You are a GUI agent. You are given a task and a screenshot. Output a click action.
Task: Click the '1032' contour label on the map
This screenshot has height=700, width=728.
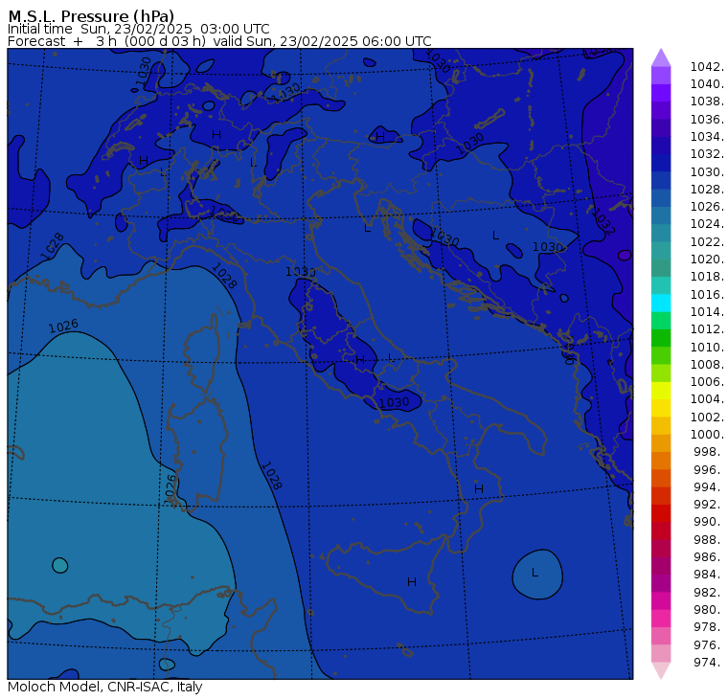(603, 222)
